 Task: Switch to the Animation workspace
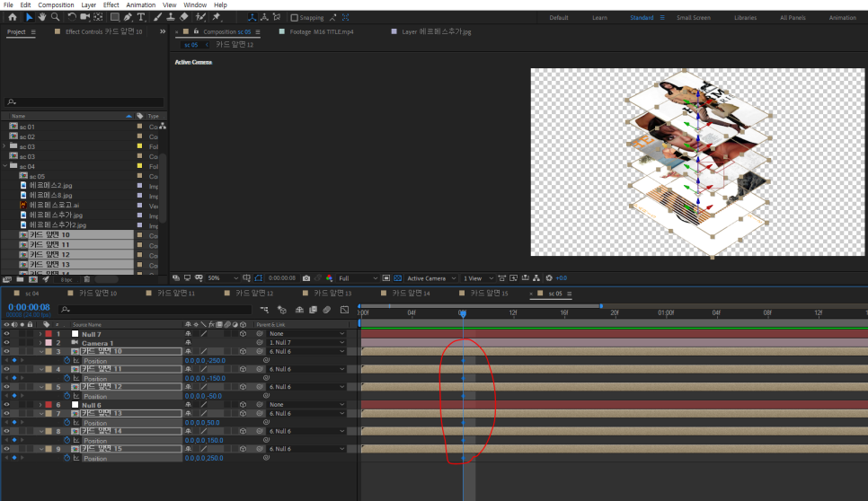point(842,18)
